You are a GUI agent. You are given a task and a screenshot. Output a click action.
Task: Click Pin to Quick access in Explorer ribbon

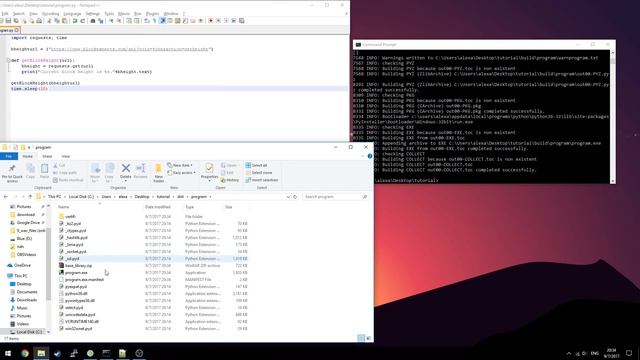click(x=12, y=173)
